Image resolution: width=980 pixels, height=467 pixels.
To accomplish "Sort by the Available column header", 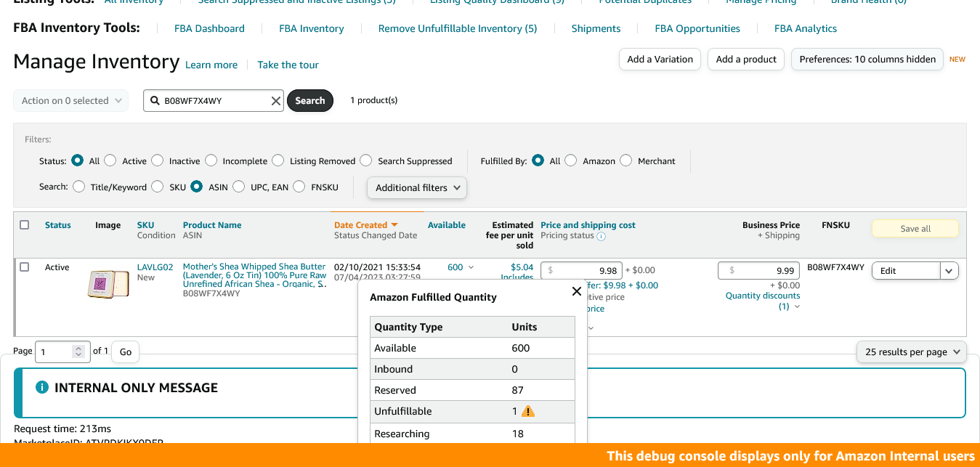I will [447, 225].
